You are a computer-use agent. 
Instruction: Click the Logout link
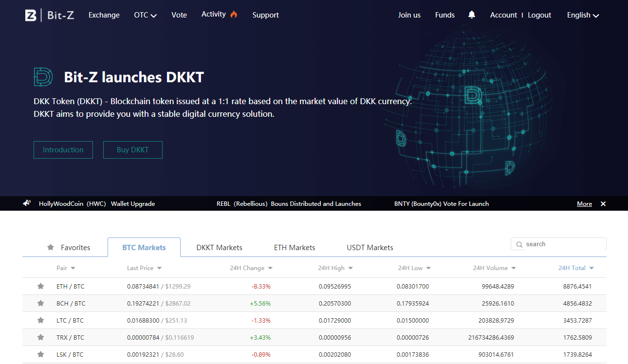pyautogui.click(x=539, y=15)
